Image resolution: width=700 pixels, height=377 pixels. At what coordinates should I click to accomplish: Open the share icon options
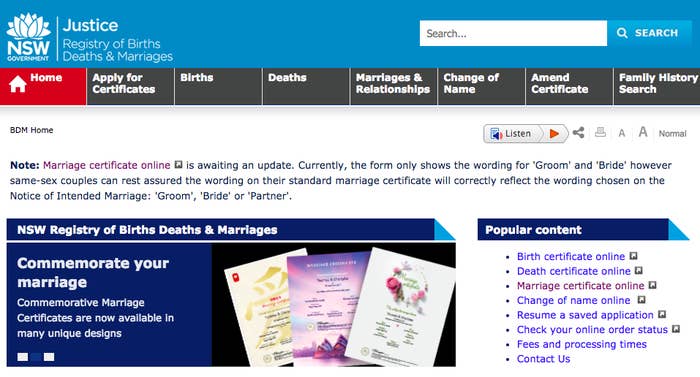pyautogui.click(x=579, y=133)
